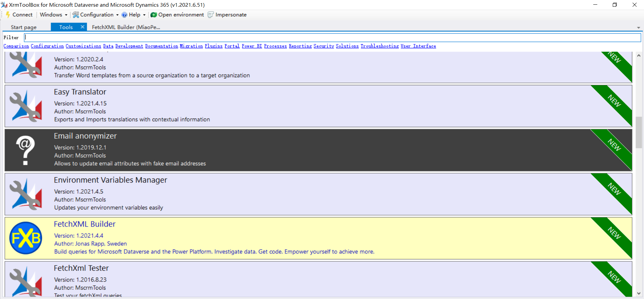Click 'Author: Jonas Rapp, Sweden' text
The image size is (644, 299).
coord(90,244)
